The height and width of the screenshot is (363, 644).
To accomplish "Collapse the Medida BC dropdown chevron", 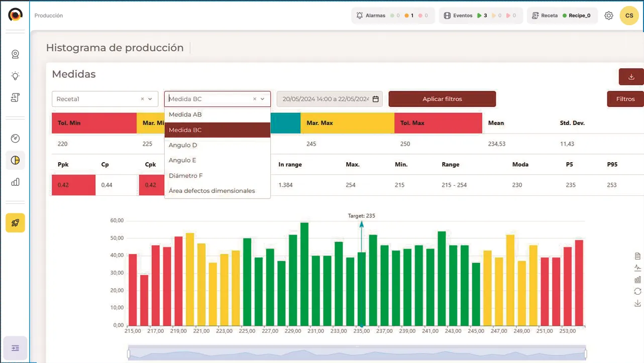I will click(x=263, y=99).
